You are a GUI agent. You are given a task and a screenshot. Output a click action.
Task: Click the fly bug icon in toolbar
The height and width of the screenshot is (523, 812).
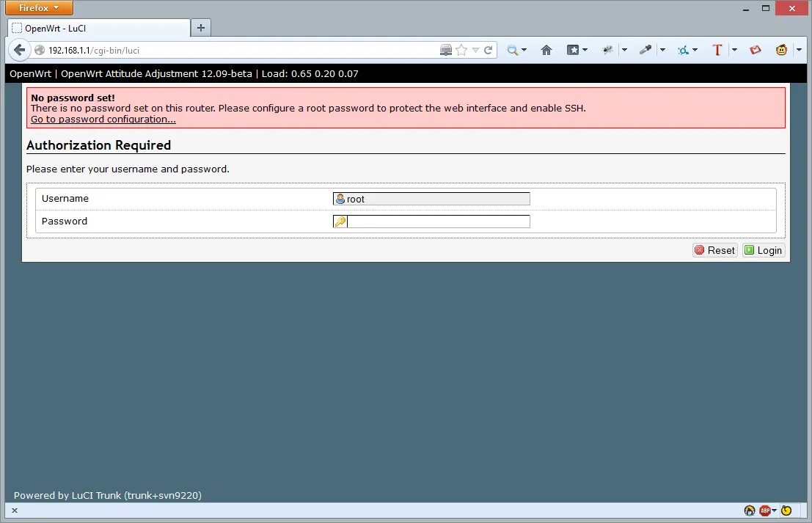(607, 50)
